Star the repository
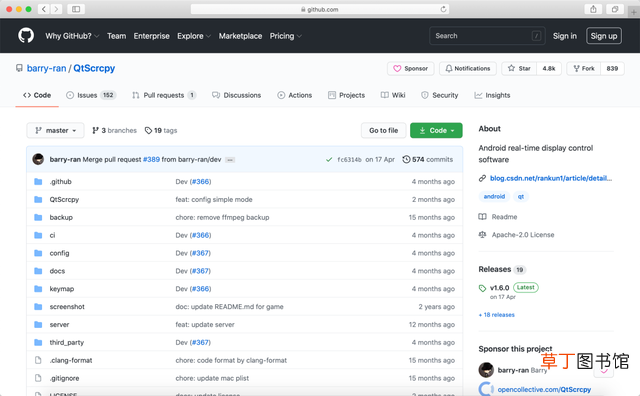 (519, 68)
